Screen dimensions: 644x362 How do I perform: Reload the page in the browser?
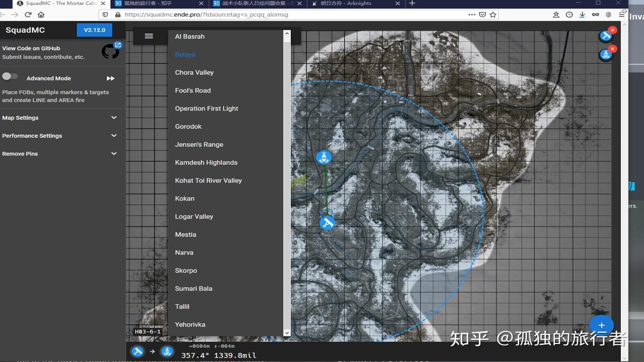pyautogui.click(x=28, y=15)
